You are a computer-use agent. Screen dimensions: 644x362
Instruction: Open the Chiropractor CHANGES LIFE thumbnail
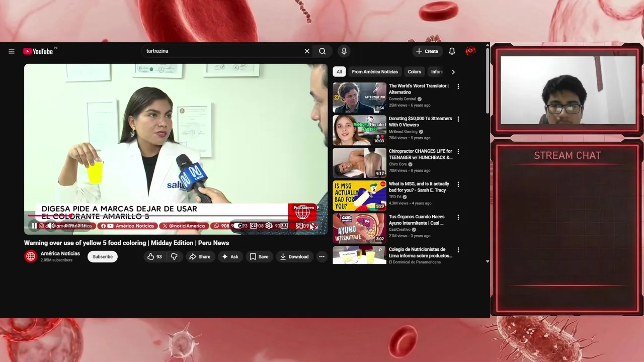359,163
